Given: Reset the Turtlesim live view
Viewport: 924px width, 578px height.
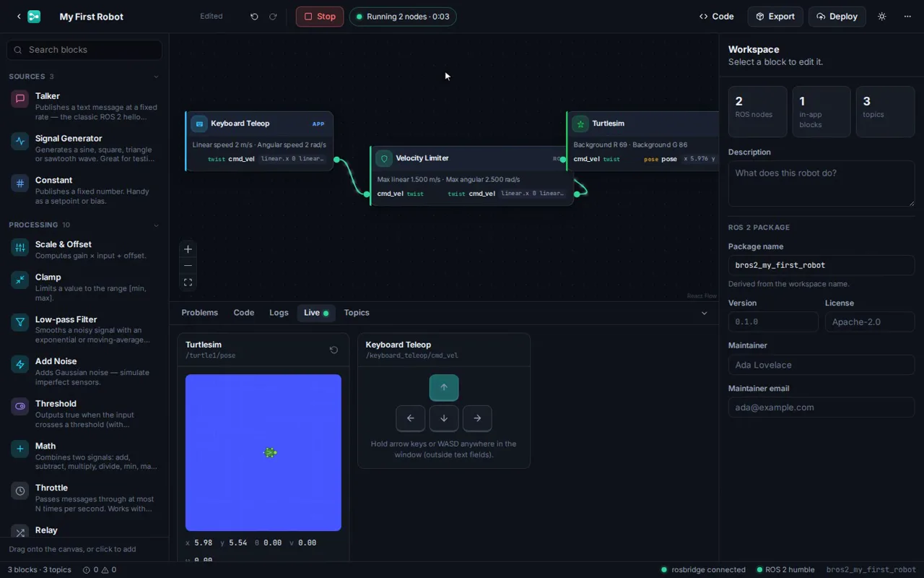Looking at the screenshot, I should click(334, 350).
